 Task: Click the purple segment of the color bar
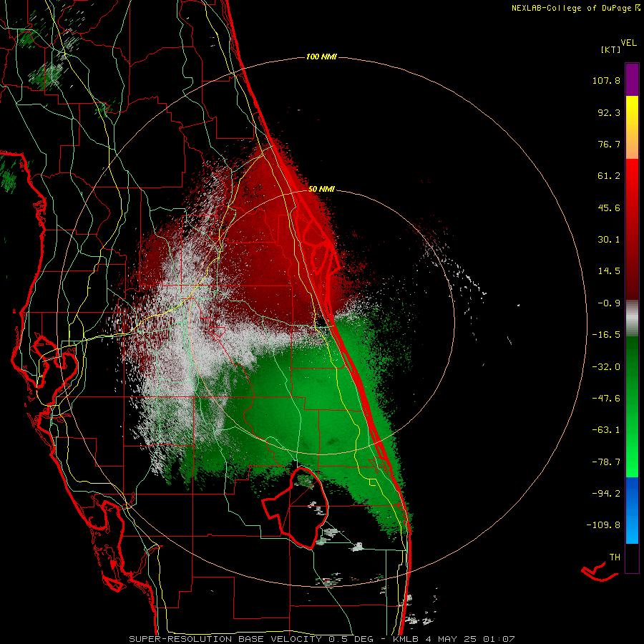pos(632,79)
